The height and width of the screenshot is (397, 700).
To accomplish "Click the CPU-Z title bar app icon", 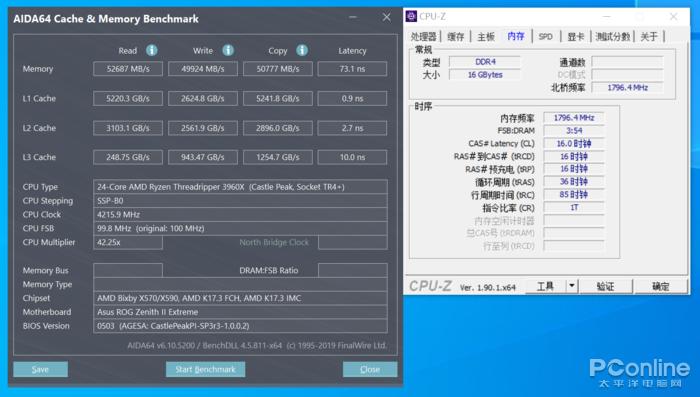I will tap(411, 17).
